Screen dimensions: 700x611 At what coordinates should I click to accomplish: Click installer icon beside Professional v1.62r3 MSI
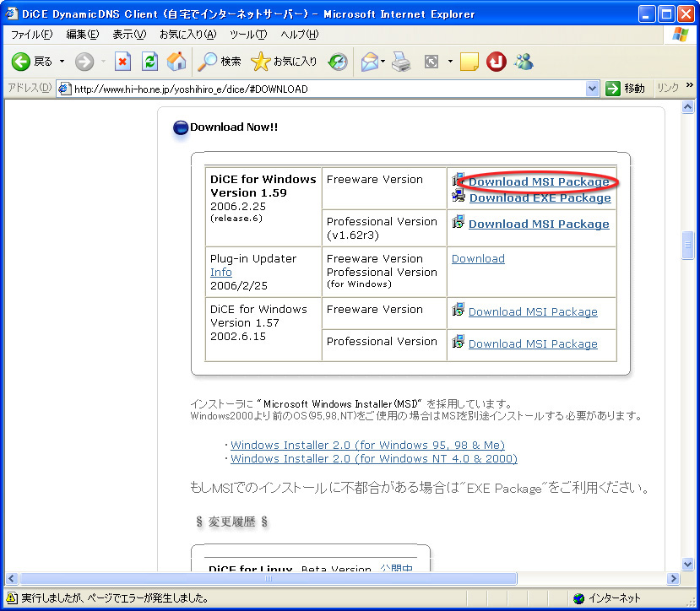pyautogui.click(x=458, y=221)
